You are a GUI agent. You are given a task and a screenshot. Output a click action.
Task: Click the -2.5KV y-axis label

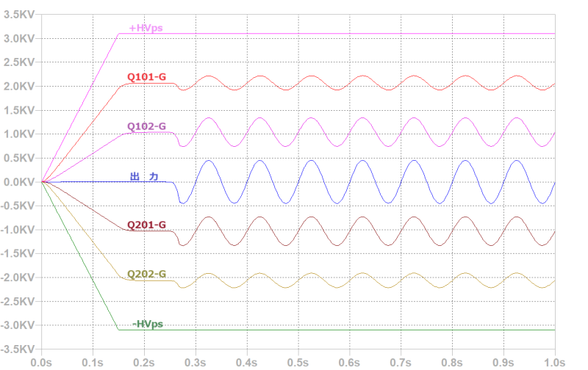[18, 302]
